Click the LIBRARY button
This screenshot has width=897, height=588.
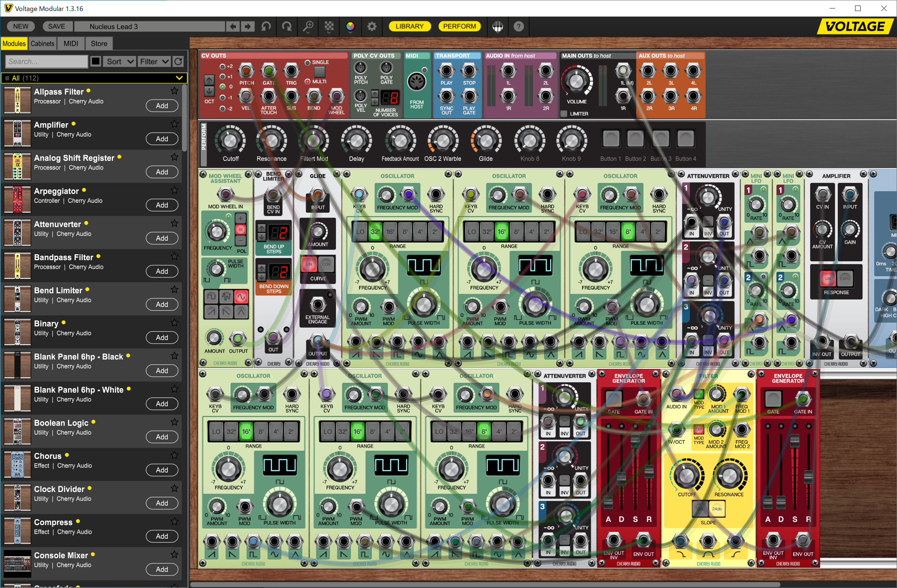coord(409,26)
